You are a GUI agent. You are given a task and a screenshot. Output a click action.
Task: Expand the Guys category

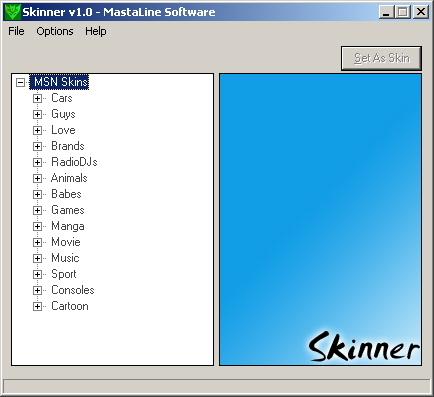(x=37, y=114)
